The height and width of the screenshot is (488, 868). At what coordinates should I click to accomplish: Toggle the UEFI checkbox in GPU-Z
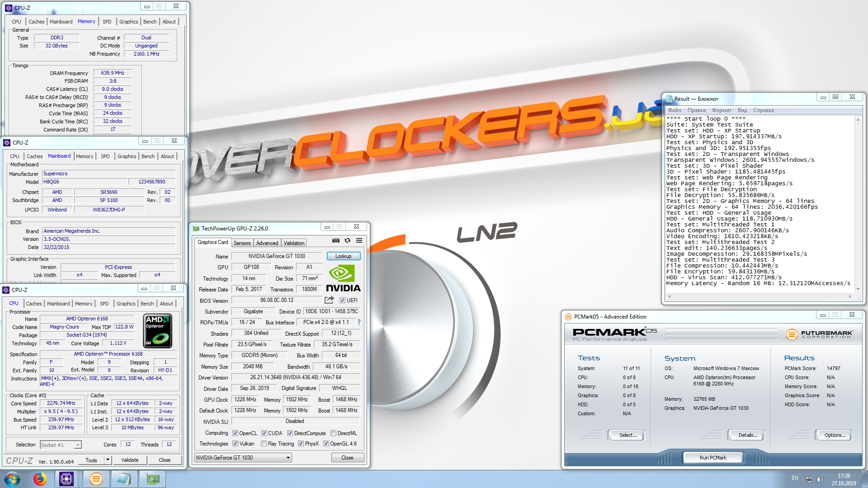(x=342, y=300)
